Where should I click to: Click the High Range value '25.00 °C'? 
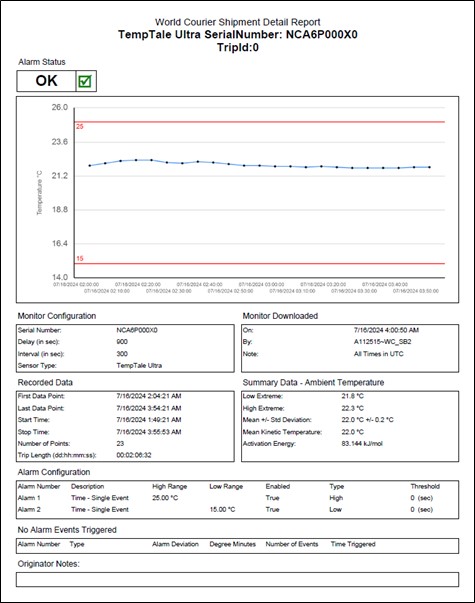pos(165,498)
